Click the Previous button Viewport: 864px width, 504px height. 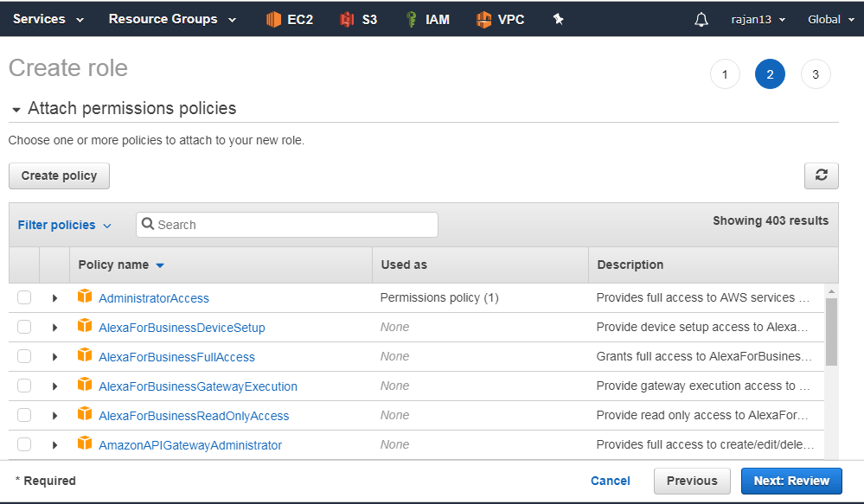tap(692, 481)
